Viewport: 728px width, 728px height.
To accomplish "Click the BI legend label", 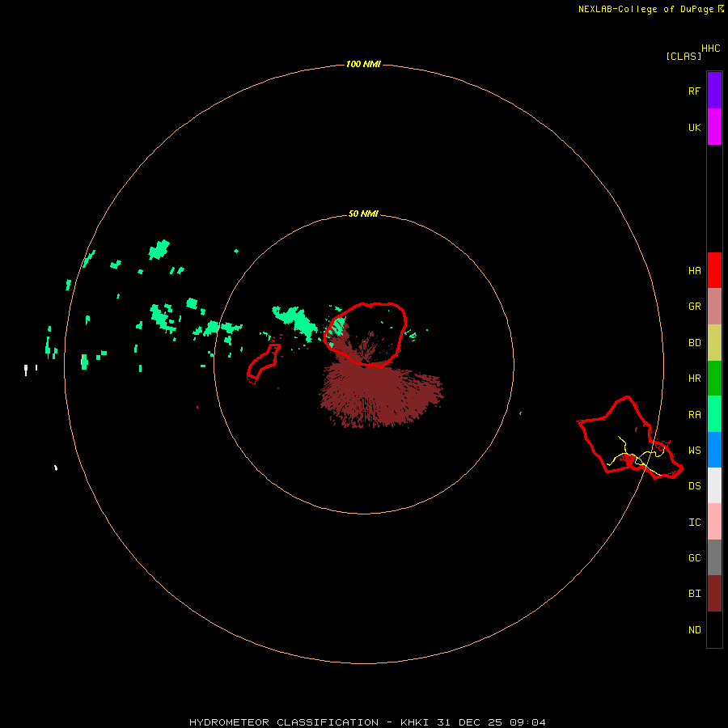I will [695, 594].
